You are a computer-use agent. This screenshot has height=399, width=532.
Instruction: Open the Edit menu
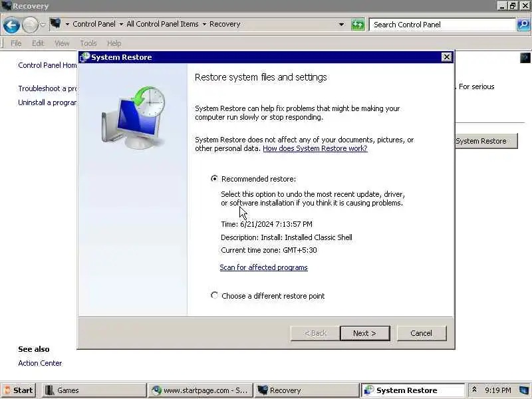[38, 43]
